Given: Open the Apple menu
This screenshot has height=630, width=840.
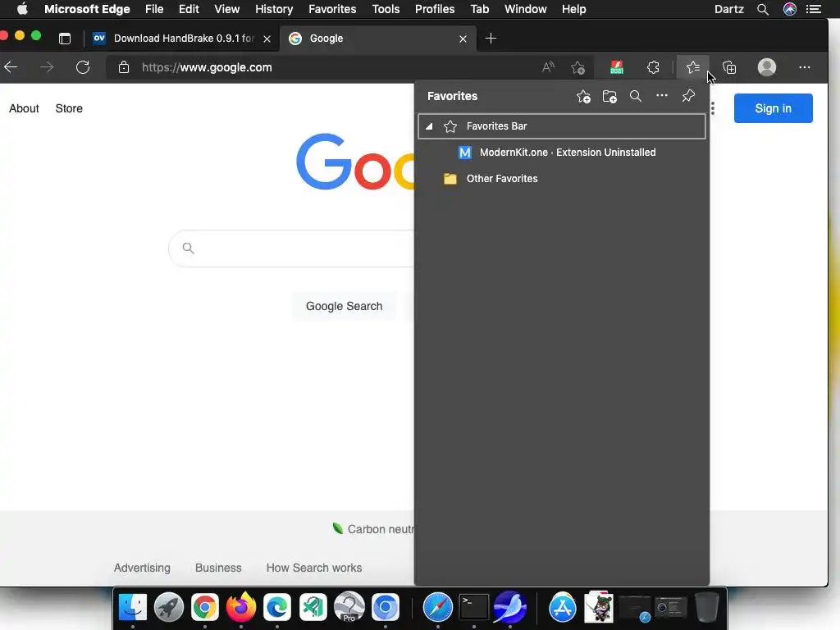Looking at the screenshot, I should [x=22, y=9].
